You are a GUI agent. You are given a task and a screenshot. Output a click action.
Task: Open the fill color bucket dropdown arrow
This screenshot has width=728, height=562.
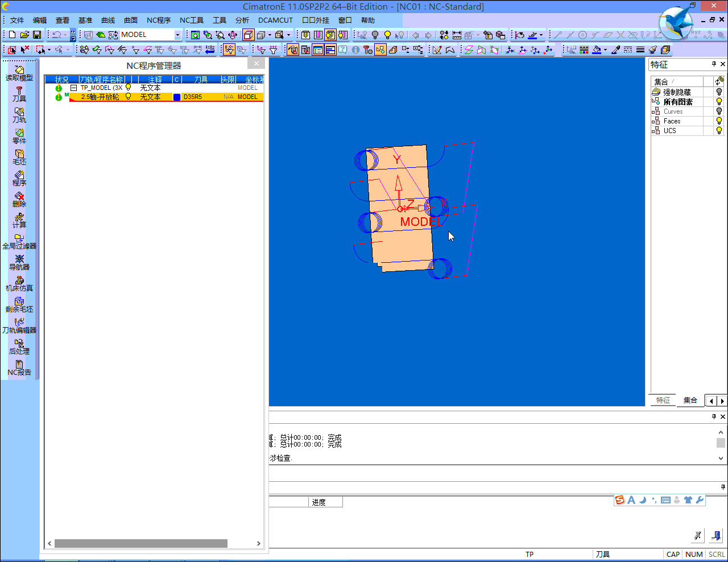(x=605, y=50)
